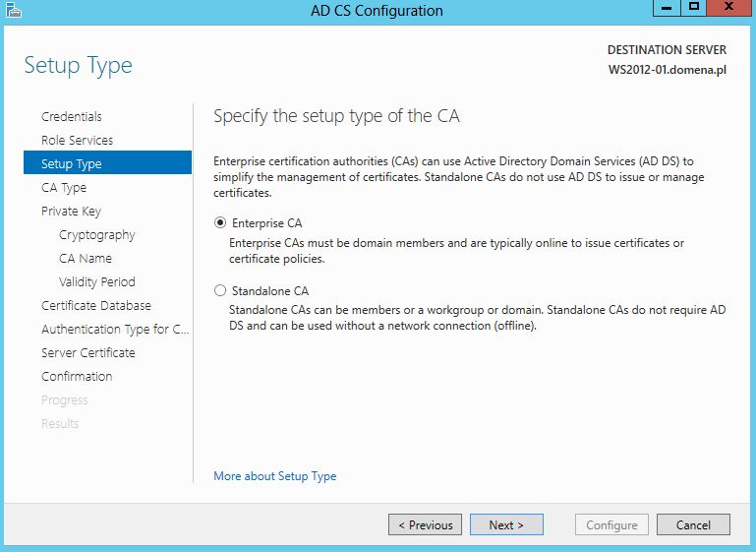Maximize the AD CS Configuration window
756x552 pixels.
pos(694,7)
